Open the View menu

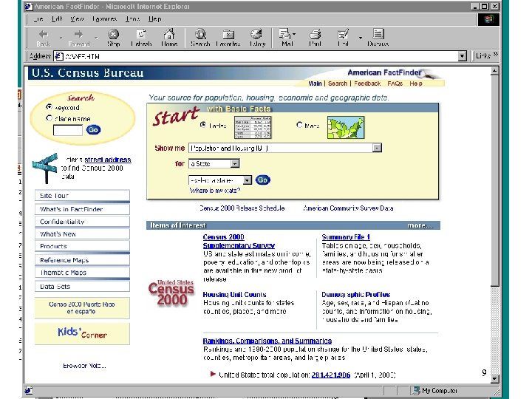(x=77, y=19)
